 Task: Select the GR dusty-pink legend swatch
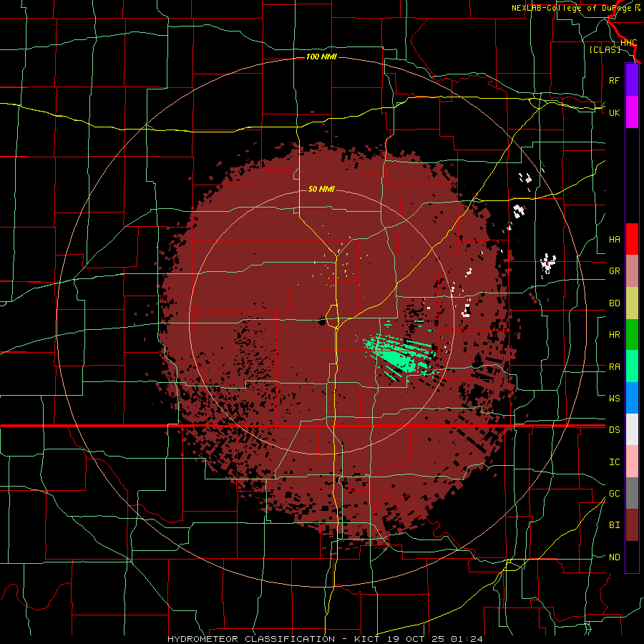632,271
